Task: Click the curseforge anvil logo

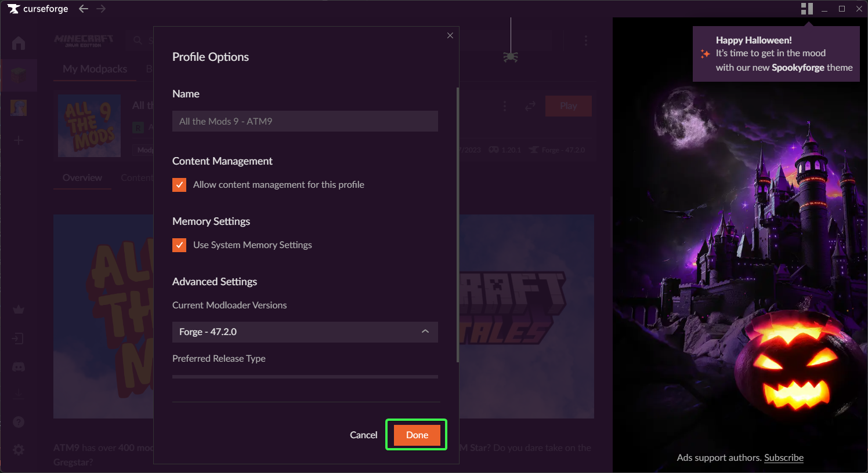Action: tap(13, 9)
